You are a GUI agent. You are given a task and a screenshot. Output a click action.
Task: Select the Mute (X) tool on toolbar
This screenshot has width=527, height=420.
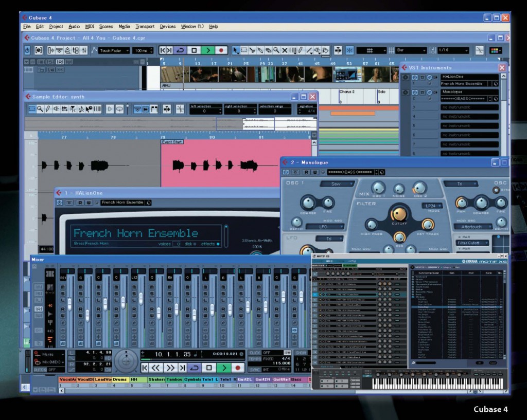pyautogui.click(x=285, y=50)
